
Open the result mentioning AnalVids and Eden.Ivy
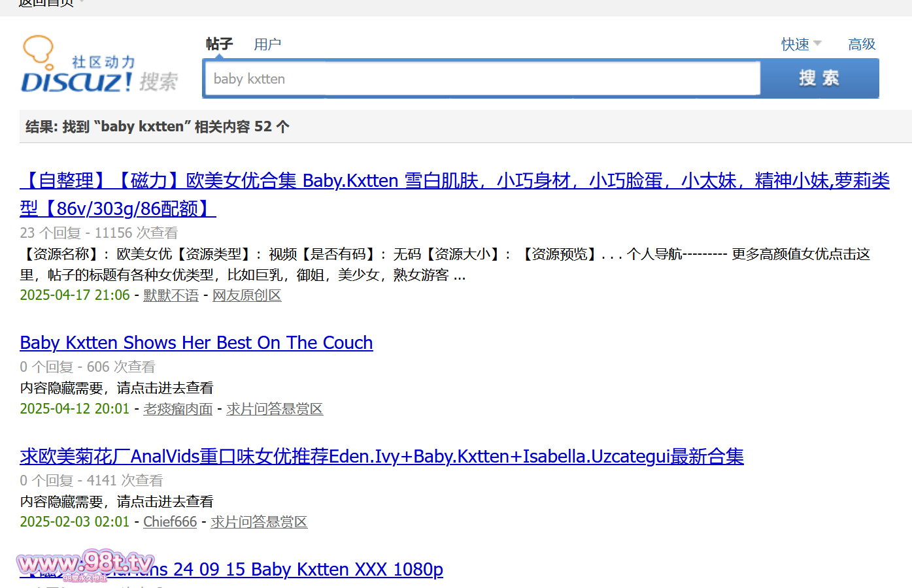[x=382, y=456]
